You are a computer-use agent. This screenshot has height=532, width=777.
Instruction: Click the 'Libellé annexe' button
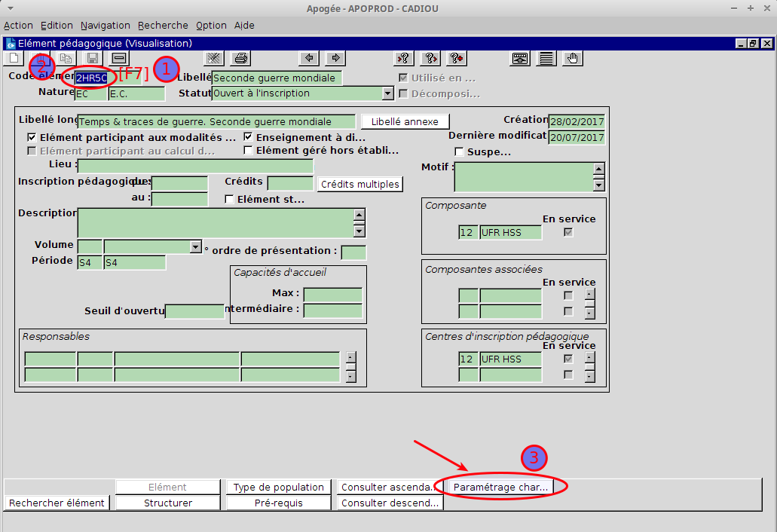pyautogui.click(x=405, y=121)
